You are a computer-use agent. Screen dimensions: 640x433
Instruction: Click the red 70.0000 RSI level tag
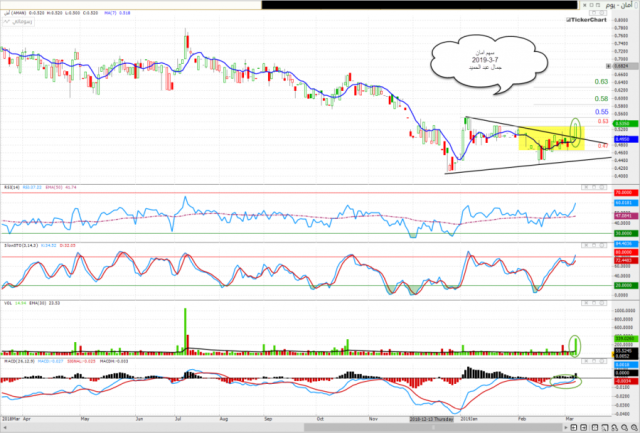(x=626, y=193)
